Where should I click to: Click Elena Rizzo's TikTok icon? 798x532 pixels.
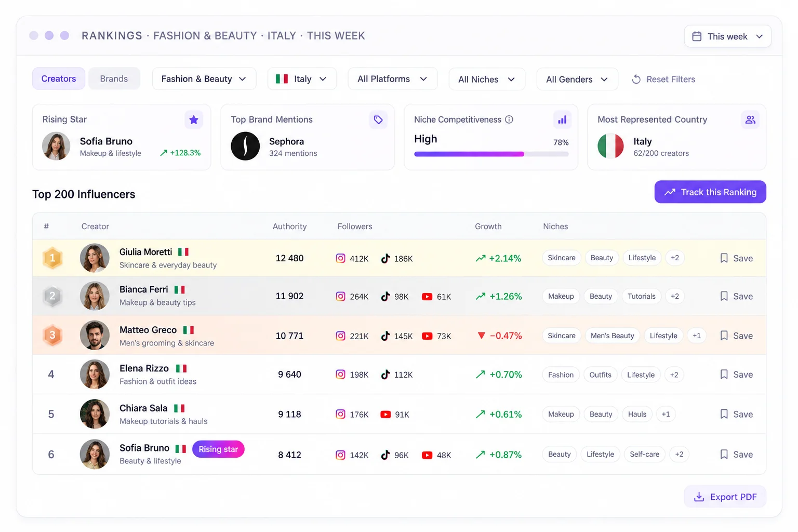(x=385, y=375)
